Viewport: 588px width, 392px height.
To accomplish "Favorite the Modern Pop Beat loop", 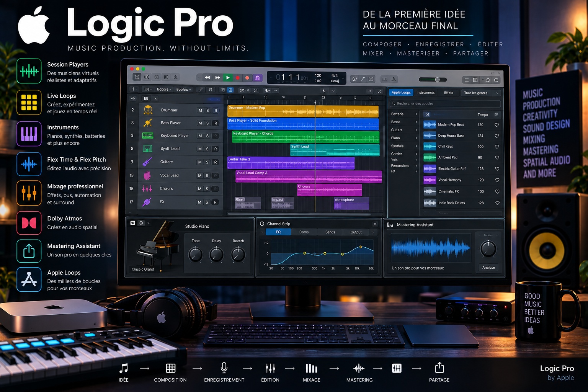I will (x=497, y=125).
